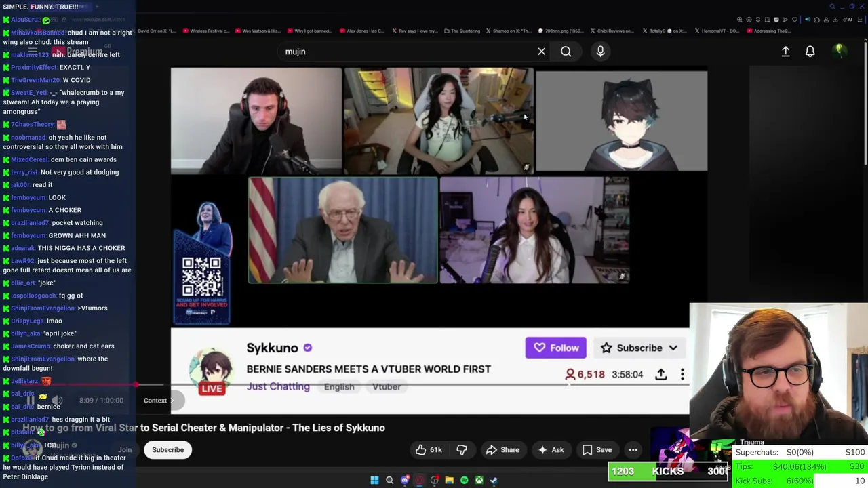Screen dimensions: 868x488
Task: Join the channel membership
Action: [125, 450]
